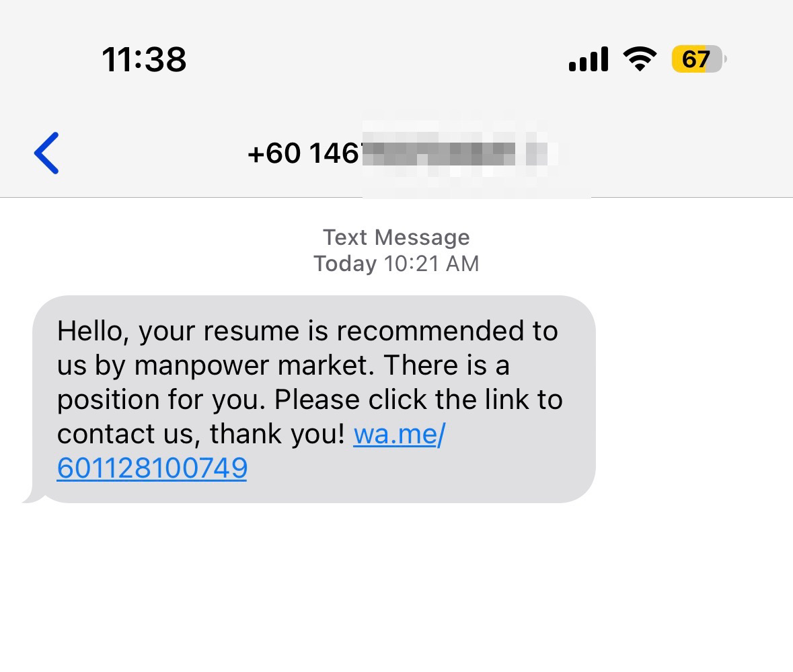This screenshot has height=672, width=793.
Task: Tap the Wi-Fi status icon
Action: [640, 59]
